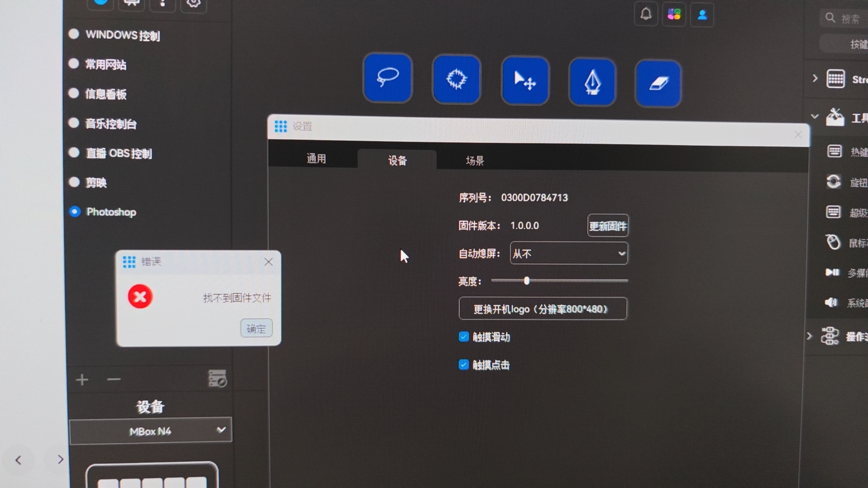Click the operation flow category icon
Image resolution: width=868 pixels, height=488 pixels.
point(830,336)
